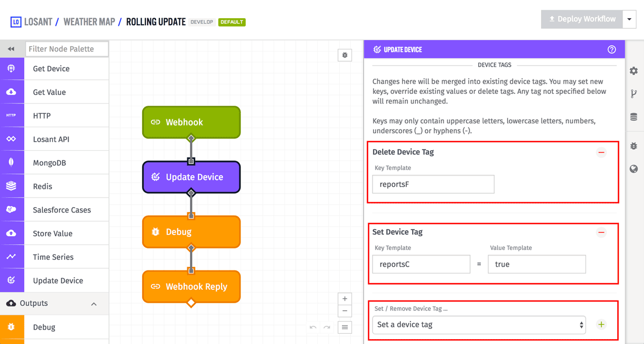Redo the last canvas change
The height and width of the screenshot is (344, 644).
pyautogui.click(x=327, y=327)
